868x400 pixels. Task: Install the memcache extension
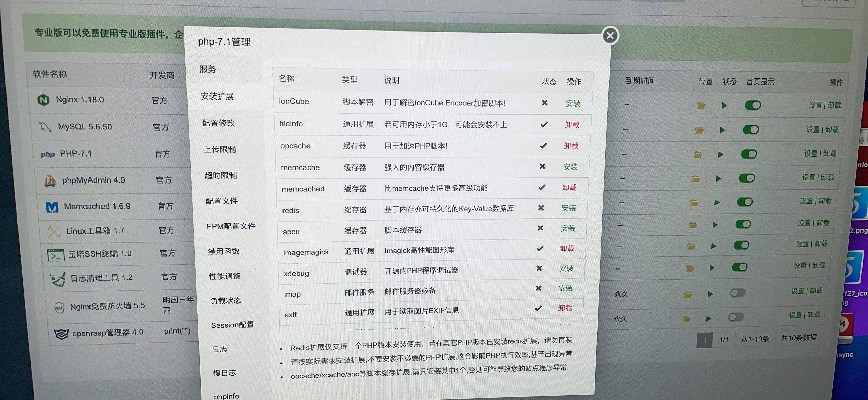(570, 167)
